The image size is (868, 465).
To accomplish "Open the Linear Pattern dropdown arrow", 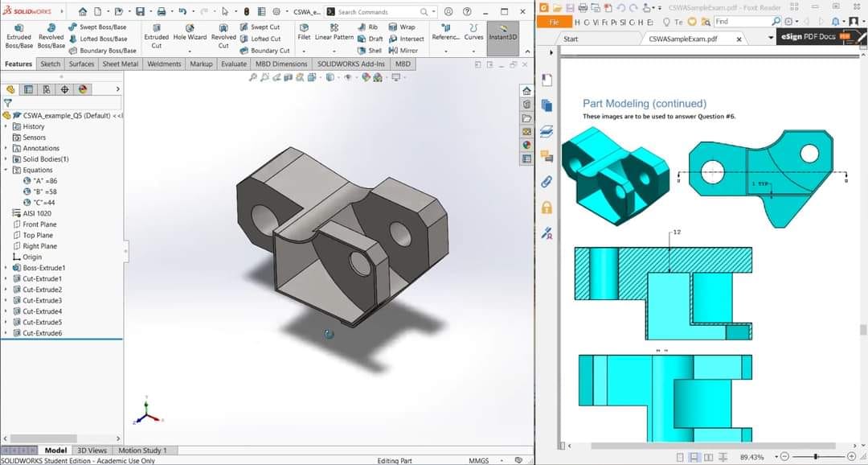I will (x=334, y=50).
